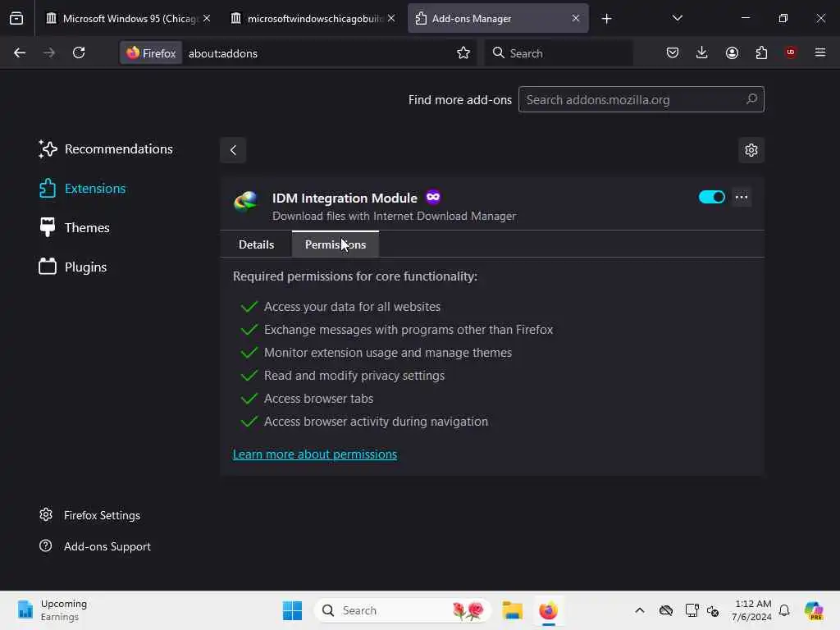The height and width of the screenshot is (630, 840).
Task: Go back to the extensions list
Action: [x=233, y=150]
